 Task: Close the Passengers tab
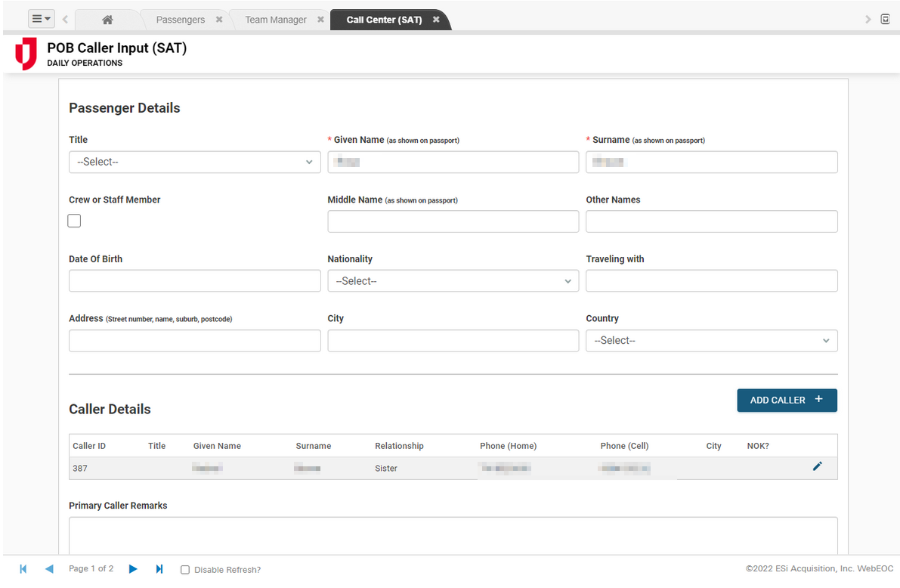pyautogui.click(x=219, y=20)
